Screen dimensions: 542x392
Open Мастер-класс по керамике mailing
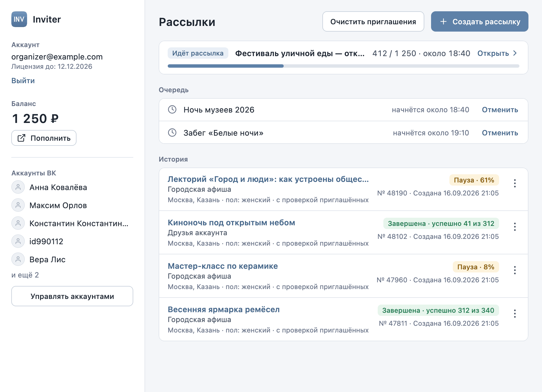click(223, 266)
